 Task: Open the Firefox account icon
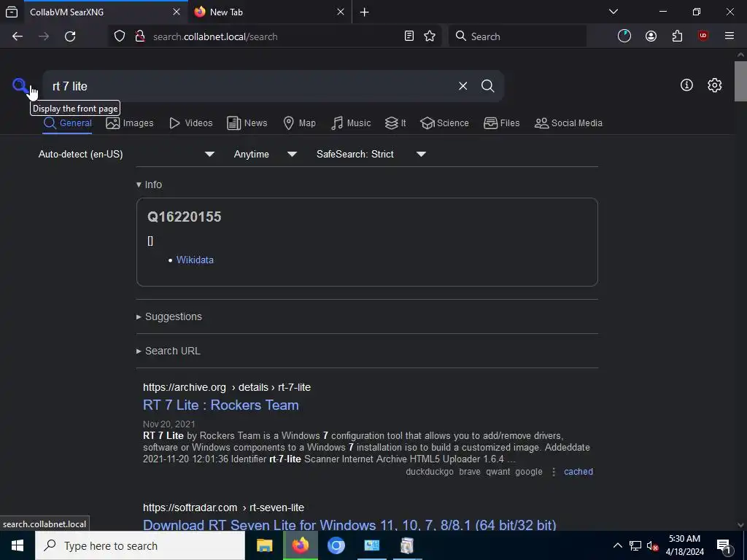[651, 36]
